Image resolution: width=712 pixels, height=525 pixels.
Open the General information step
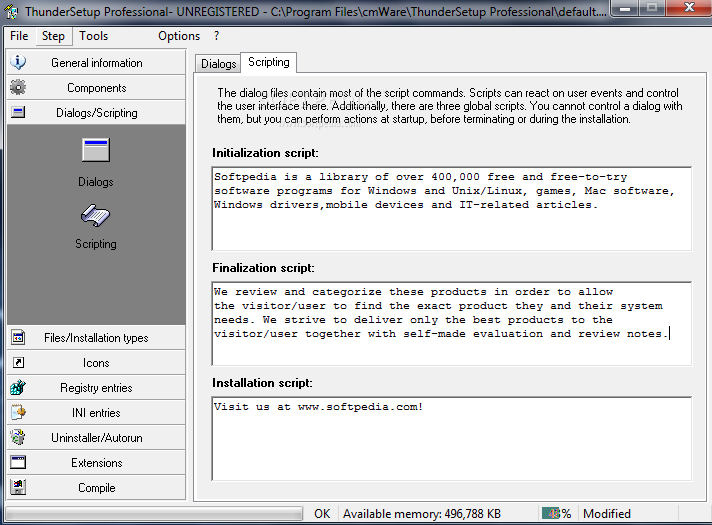click(96, 62)
